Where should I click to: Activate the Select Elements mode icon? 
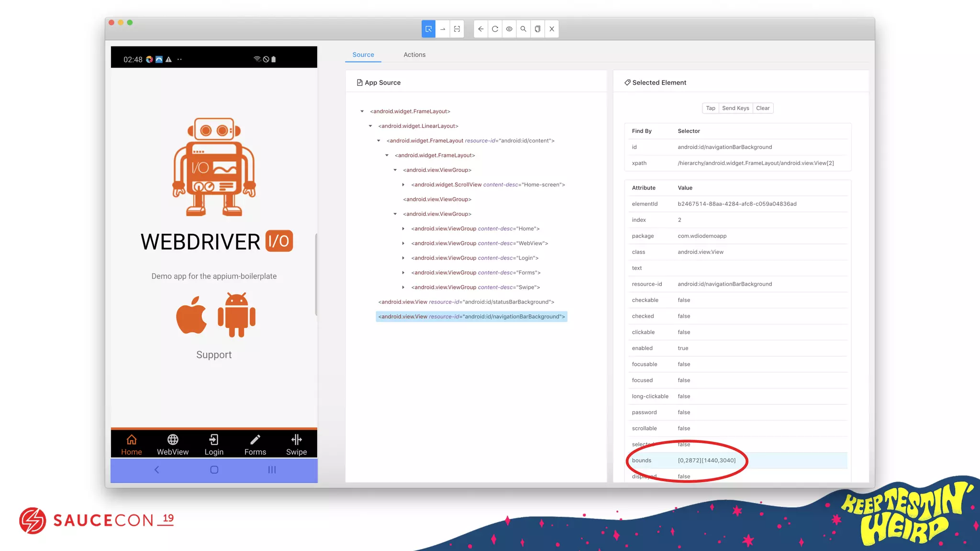428,29
